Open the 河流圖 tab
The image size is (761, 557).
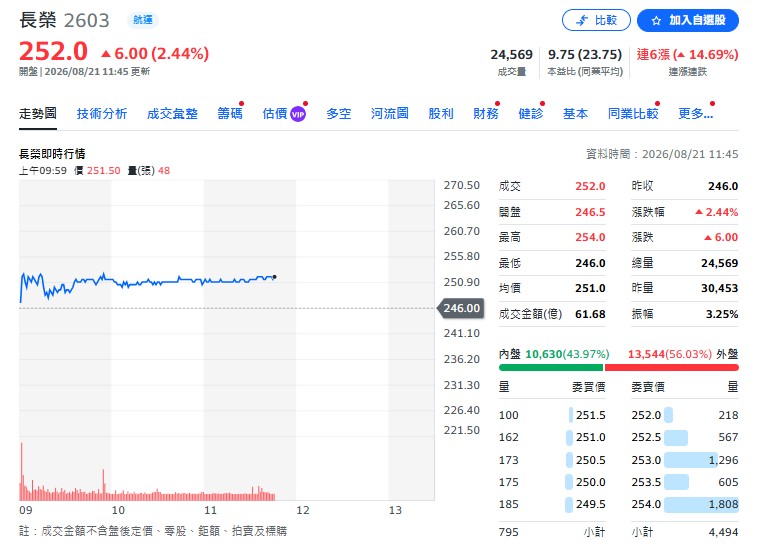(x=390, y=114)
